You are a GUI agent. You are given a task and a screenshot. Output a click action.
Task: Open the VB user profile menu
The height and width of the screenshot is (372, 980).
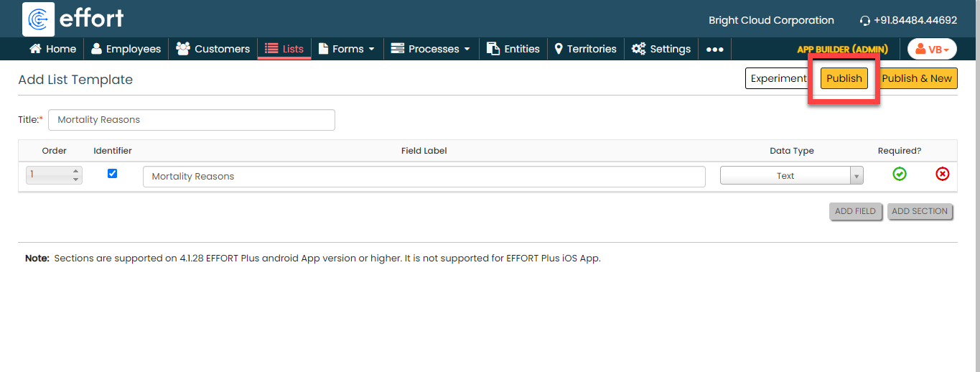(x=932, y=49)
